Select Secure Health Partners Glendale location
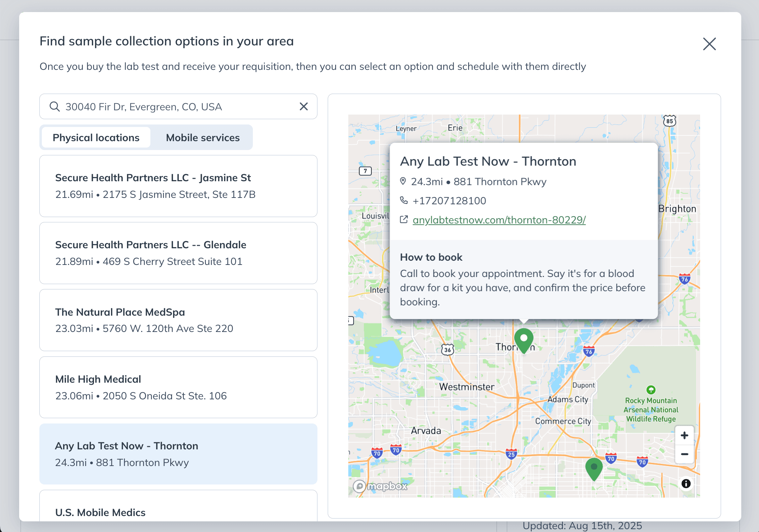This screenshot has height=532, width=759. [x=178, y=253]
